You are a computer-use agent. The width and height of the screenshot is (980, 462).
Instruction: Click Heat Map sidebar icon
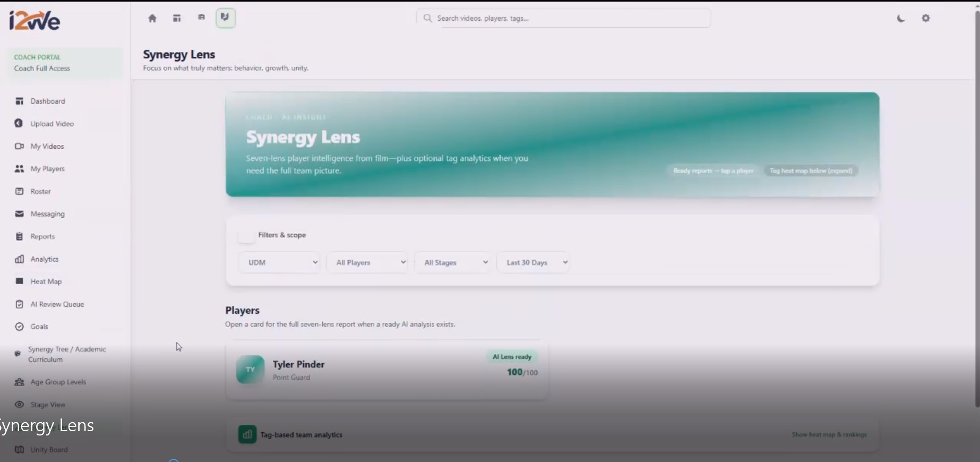[20, 281]
